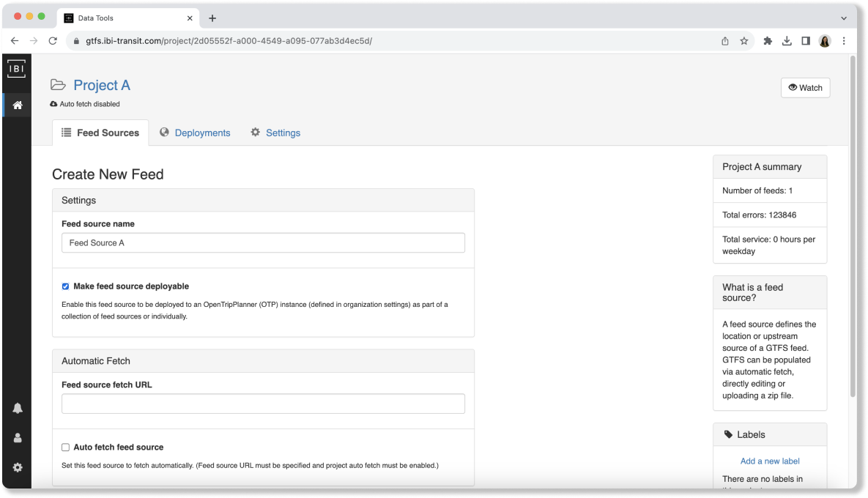The height and width of the screenshot is (498, 868).
Task: Enable Auto fetch feed source checkbox
Action: click(65, 447)
